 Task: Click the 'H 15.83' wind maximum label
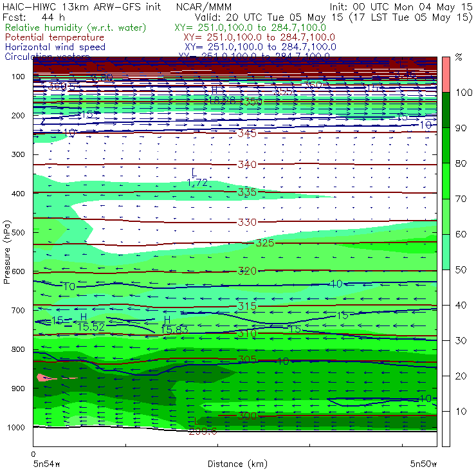point(174,325)
